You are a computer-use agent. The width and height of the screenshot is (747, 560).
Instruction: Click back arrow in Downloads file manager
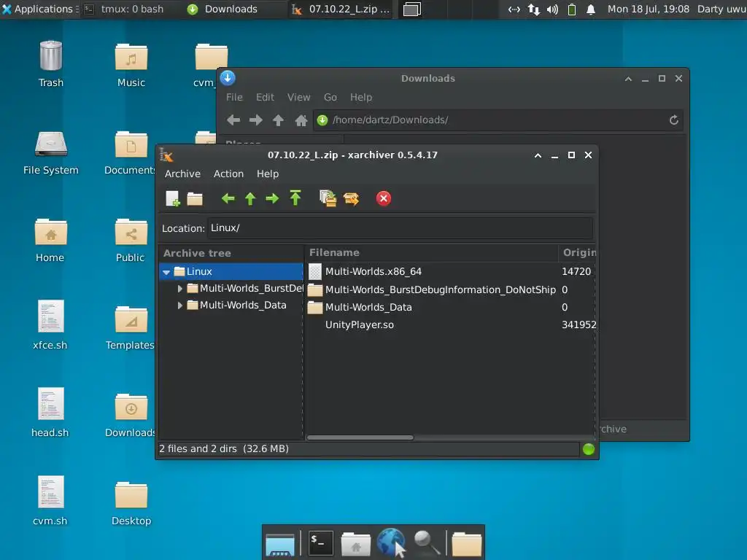click(x=233, y=120)
